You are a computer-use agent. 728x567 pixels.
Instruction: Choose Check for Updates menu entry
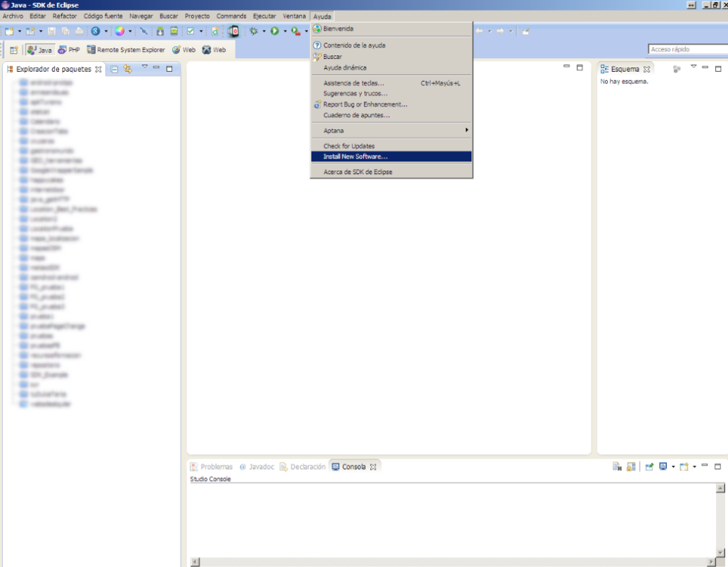pos(392,146)
